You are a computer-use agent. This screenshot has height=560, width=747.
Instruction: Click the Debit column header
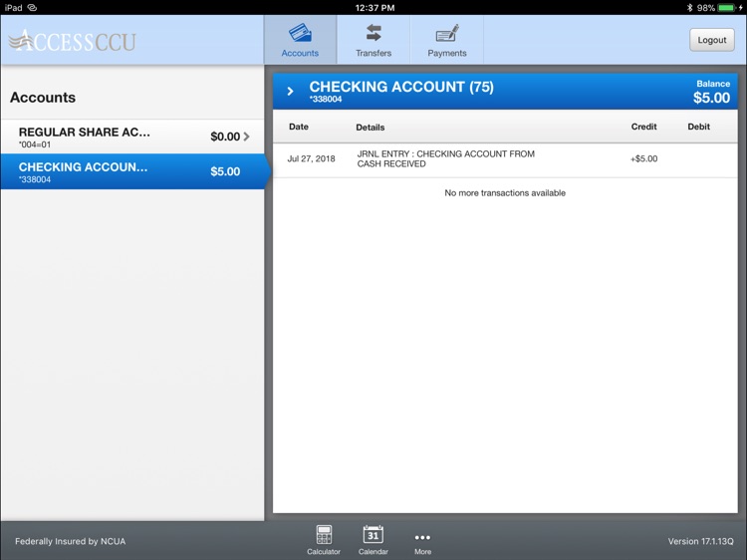click(x=698, y=127)
